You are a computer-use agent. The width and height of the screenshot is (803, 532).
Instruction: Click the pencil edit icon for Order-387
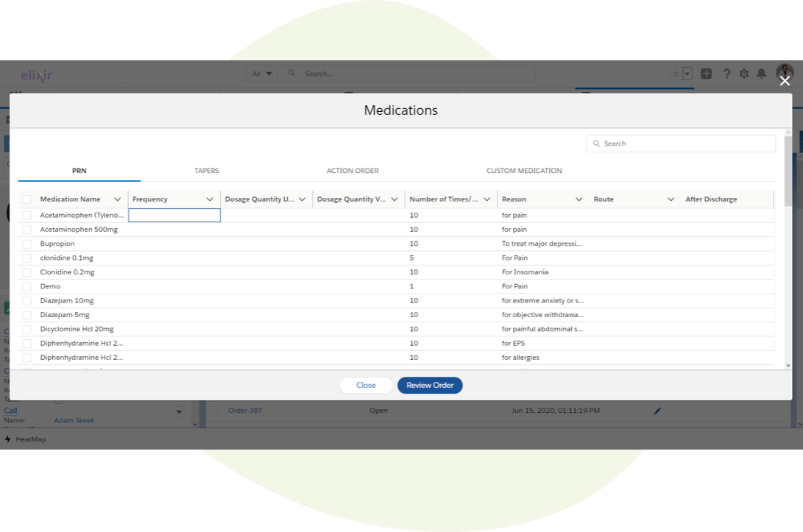[x=657, y=411]
